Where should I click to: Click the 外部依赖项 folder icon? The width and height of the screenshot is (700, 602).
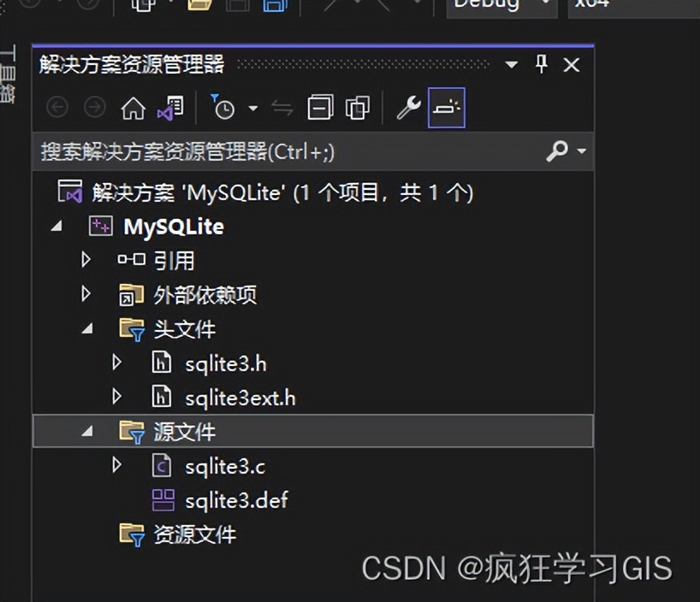131,294
